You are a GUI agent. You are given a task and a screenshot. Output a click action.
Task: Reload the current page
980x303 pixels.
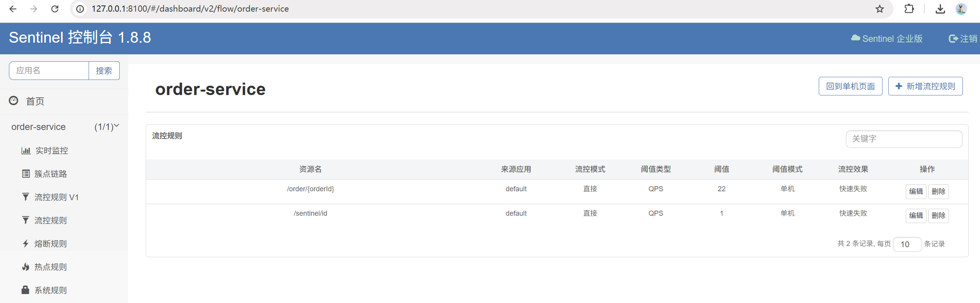(x=55, y=9)
